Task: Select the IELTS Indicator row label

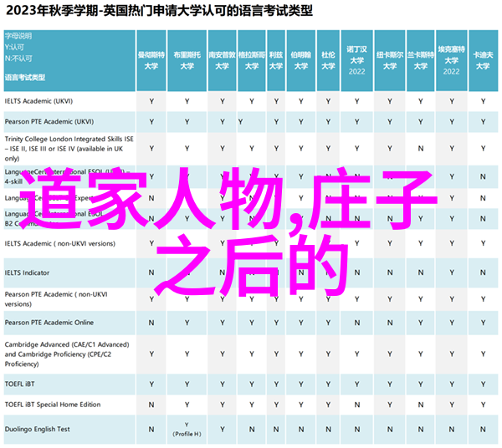Action: pyautogui.click(x=28, y=272)
